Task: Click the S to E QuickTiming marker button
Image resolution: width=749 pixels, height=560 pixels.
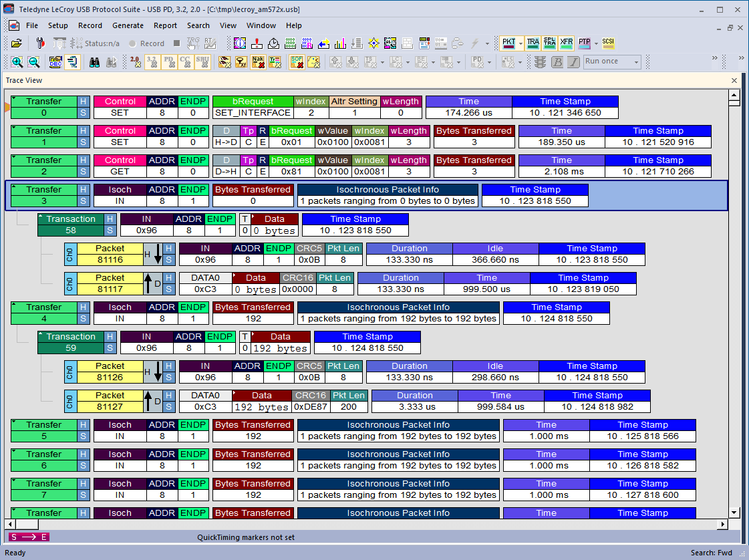Action: (29, 537)
